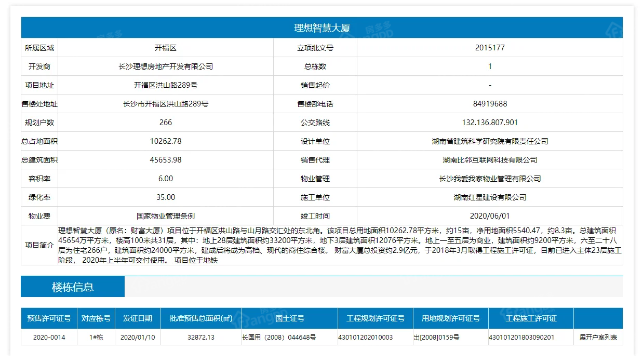
Task: Click the 竣工时间 label cell
Action: tap(315, 216)
